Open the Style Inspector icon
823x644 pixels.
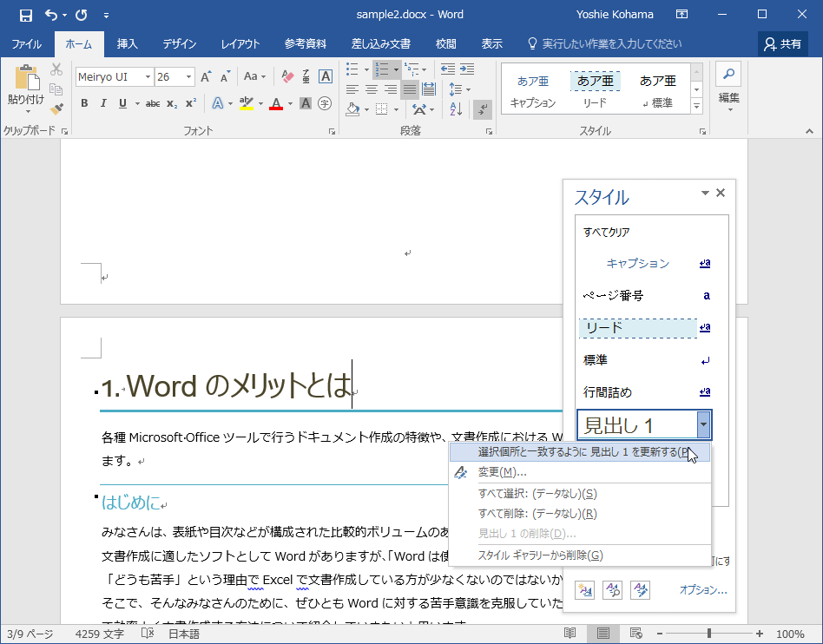pyautogui.click(x=612, y=590)
